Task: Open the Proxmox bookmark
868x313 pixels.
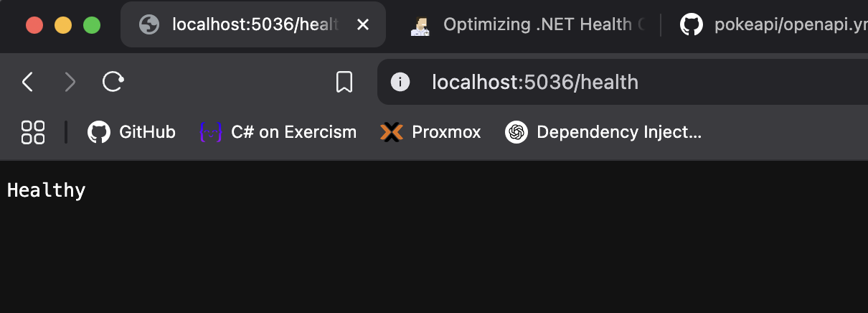Action: pyautogui.click(x=431, y=132)
